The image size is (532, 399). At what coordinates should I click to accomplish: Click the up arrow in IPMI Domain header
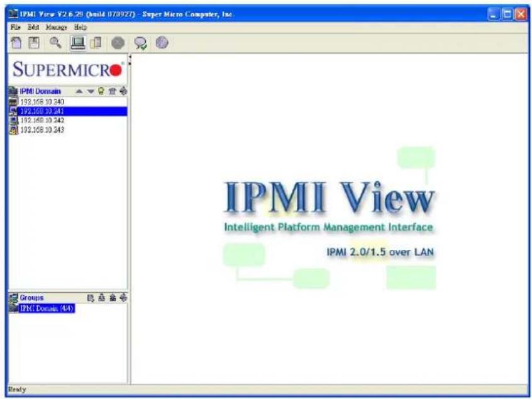tap(79, 91)
